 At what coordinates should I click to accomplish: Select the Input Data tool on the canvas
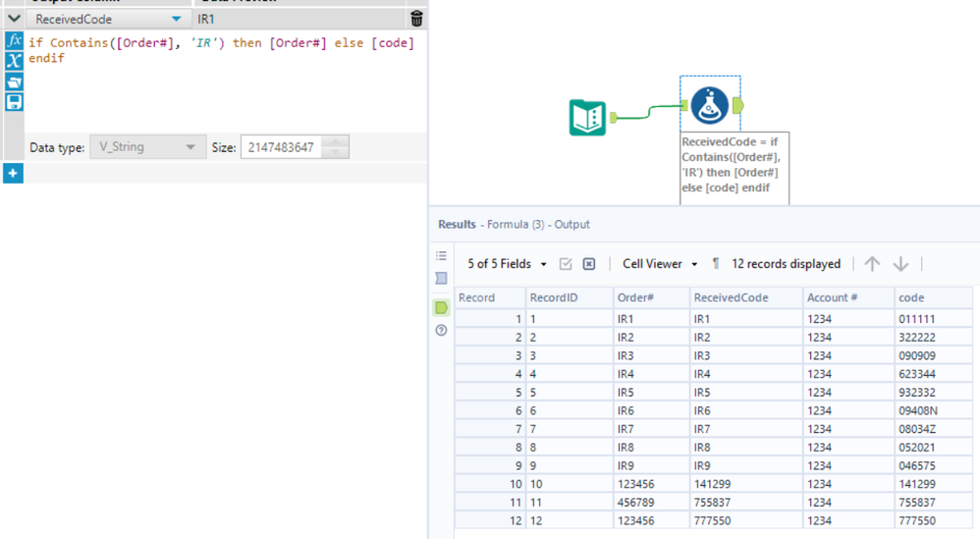[588, 118]
